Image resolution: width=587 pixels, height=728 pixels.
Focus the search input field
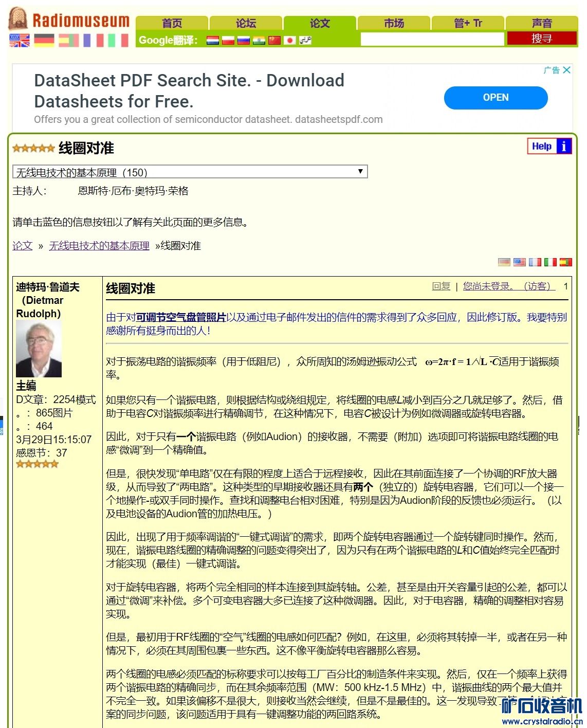[x=432, y=39]
